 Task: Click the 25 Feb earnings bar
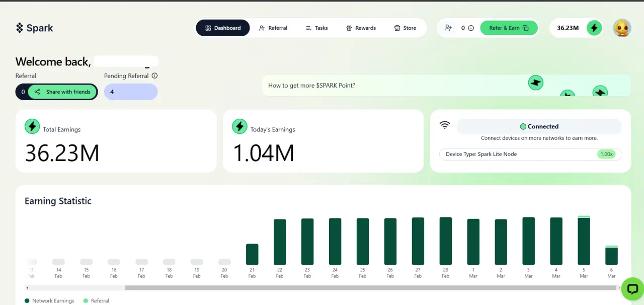click(363, 242)
